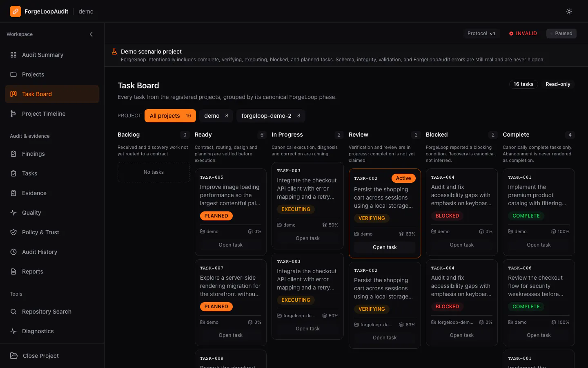Filter the board by All projects

[x=170, y=116]
